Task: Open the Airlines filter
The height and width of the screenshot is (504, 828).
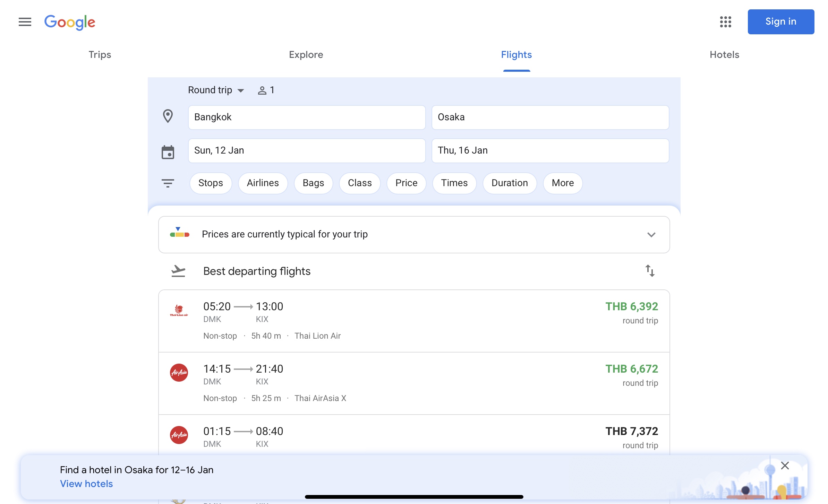Action: [x=263, y=183]
